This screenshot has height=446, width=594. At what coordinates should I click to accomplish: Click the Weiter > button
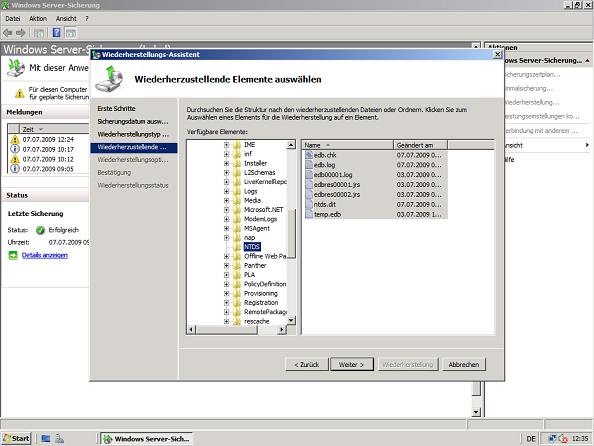click(352, 365)
